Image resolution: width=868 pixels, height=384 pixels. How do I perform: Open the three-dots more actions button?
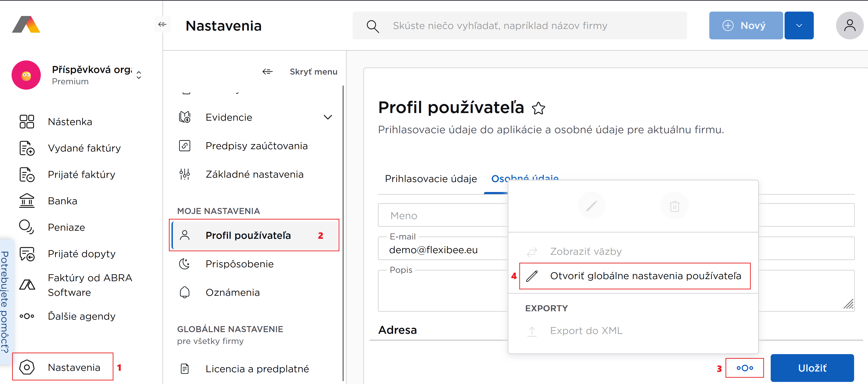tap(744, 368)
